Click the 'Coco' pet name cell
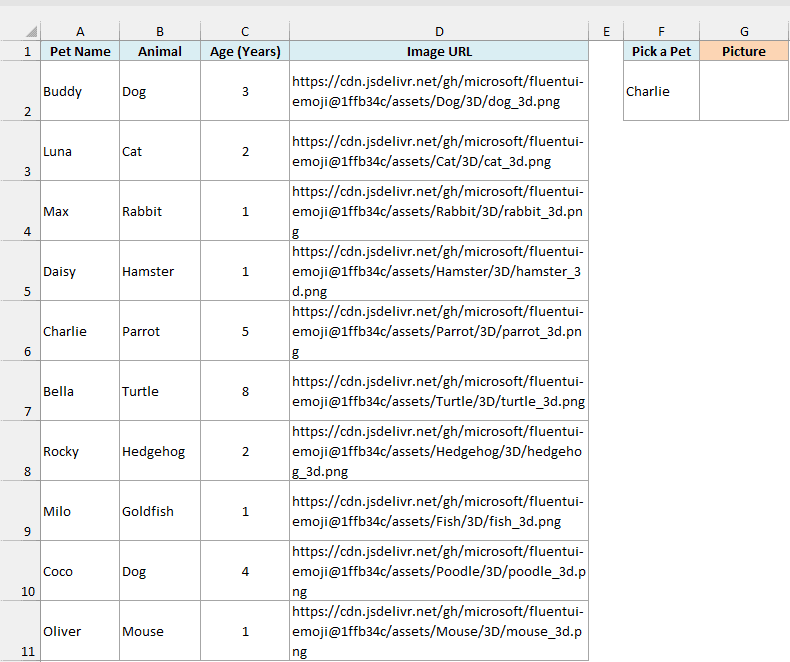790x662 pixels. pos(80,570)
